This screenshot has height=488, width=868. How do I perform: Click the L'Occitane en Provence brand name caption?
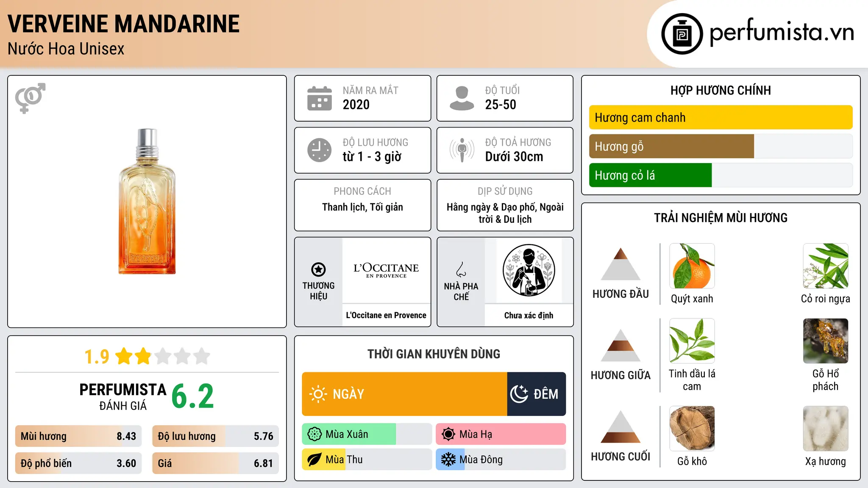pos(386,315)
